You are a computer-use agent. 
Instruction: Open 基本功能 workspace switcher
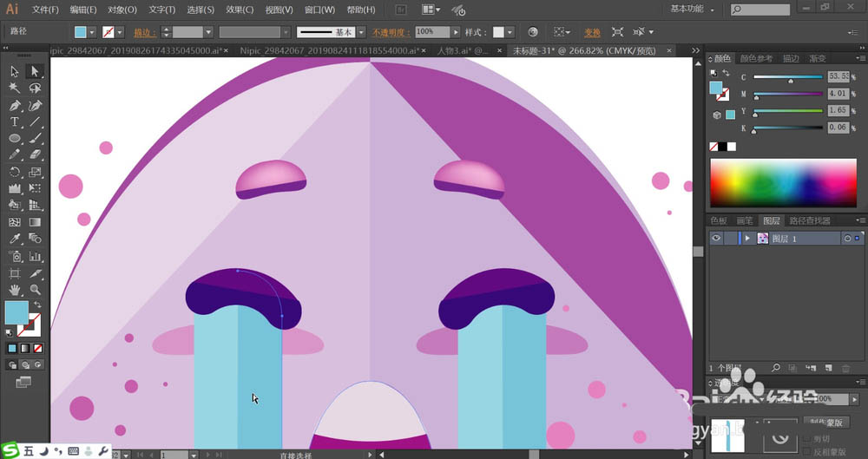[x=692, y=10]
